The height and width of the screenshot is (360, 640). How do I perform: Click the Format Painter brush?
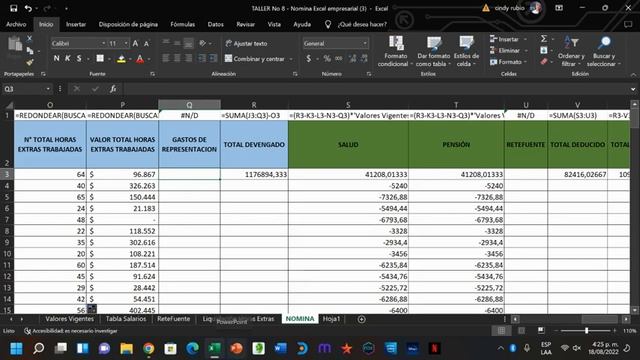[x=29, y=62]
